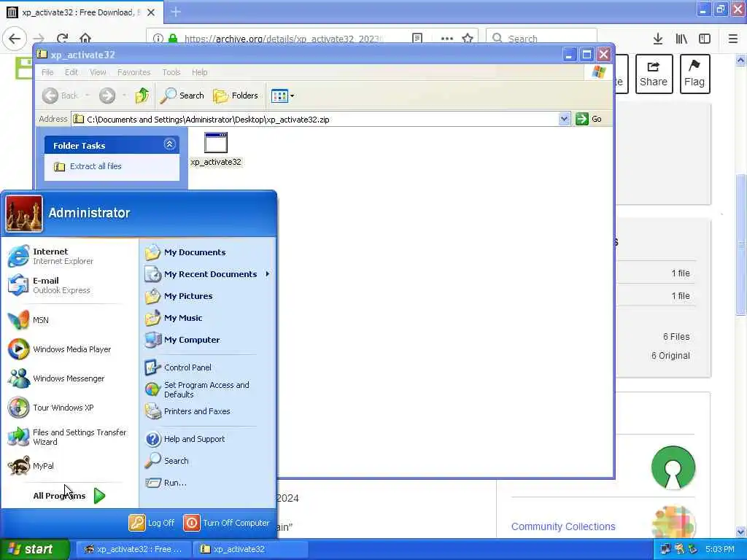Toggle Firefox sidebar icon
The height and width of the screenshot is (560, 747).
coord(705,39)
